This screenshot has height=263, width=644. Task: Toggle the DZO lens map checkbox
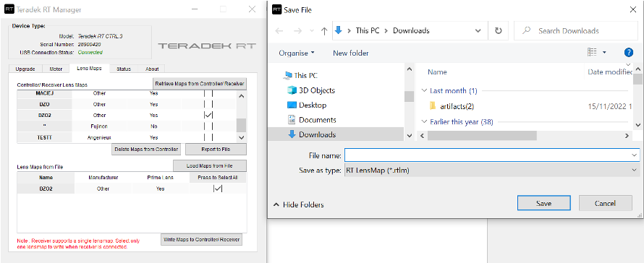coord(208,104)
